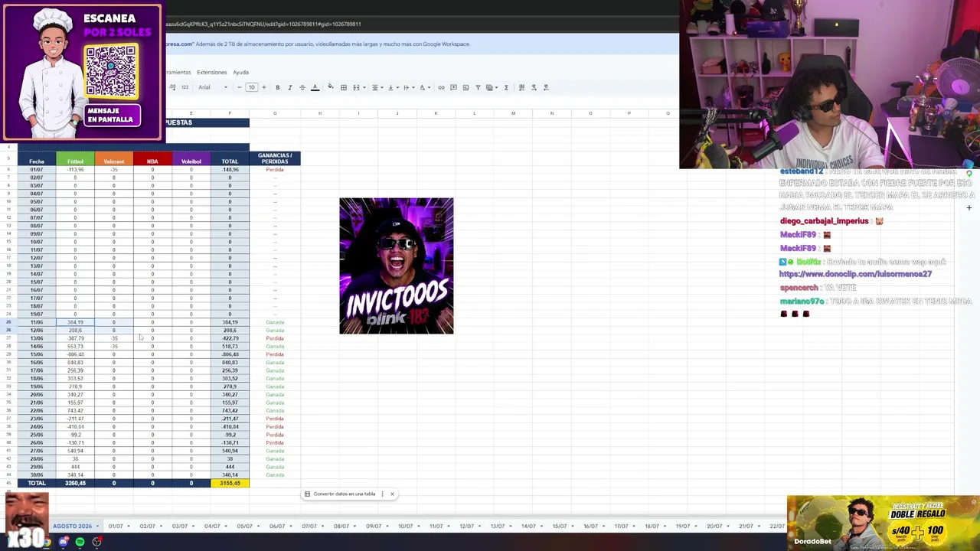This screenshot has height=551, width=980.
Task: Open Spotify from the taskbar
Action: [80, 542]
